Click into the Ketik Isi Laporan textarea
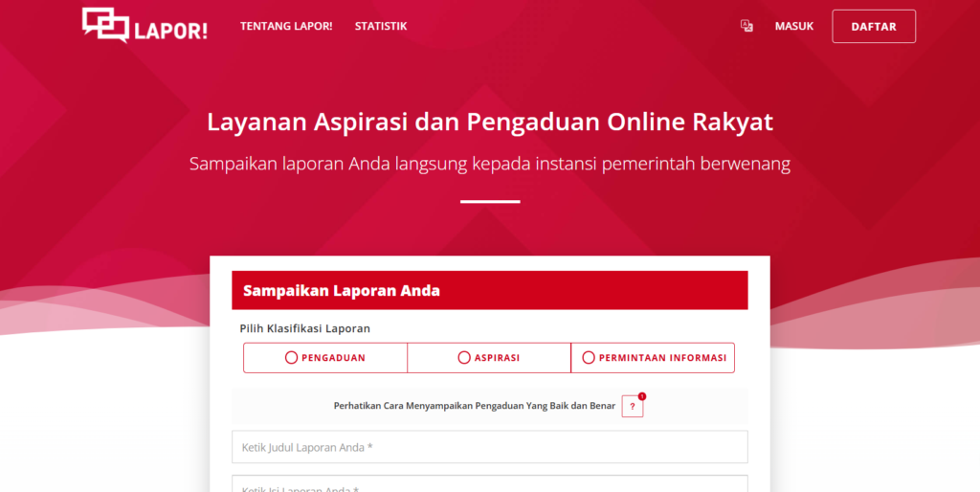Image resolution: width=980 pixels, height=492 pixels. (489, 484)
